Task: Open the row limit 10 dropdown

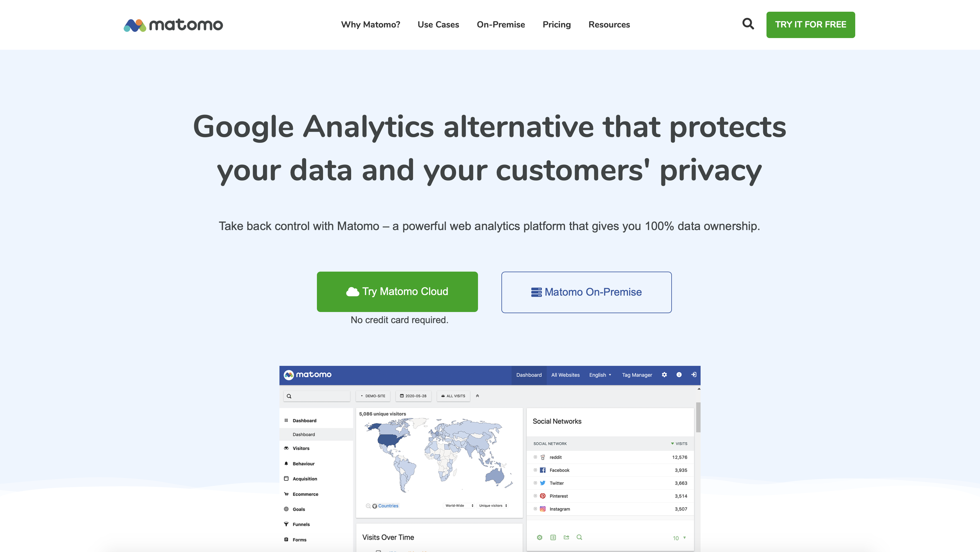Action: 679,538
